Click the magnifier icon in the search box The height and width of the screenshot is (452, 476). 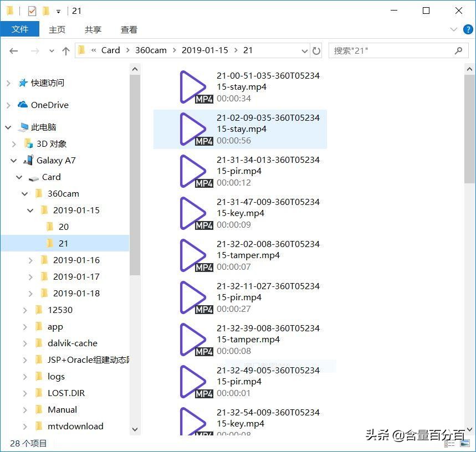(x=458, y=50)
